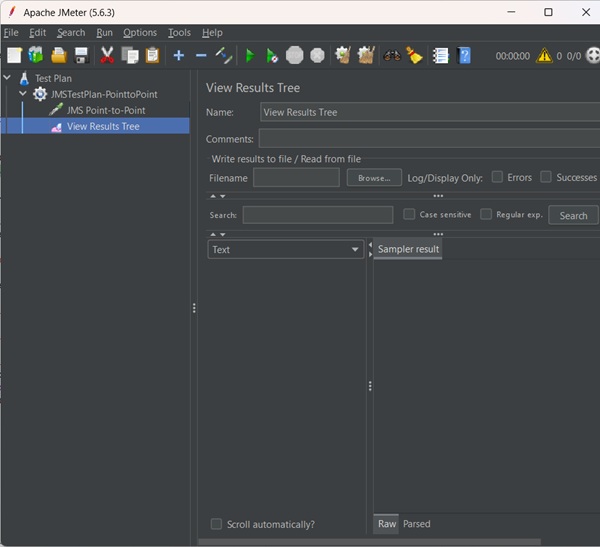Click the yellow warning log icon
The height and width of the screenshot is (547, 600).
click(x=543, y=56)
